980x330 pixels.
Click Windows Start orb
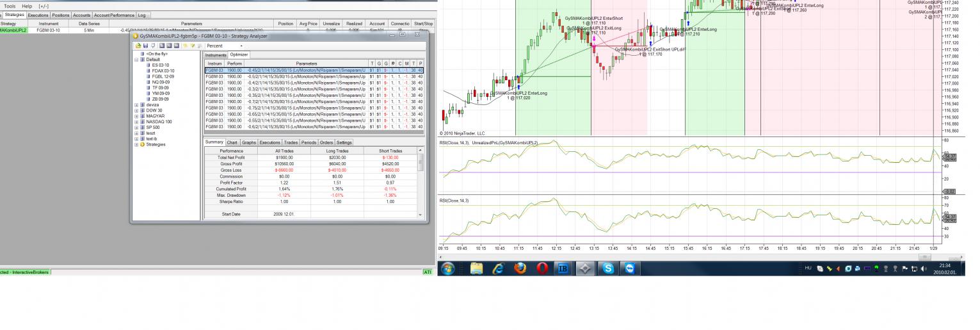pos(447,268)
